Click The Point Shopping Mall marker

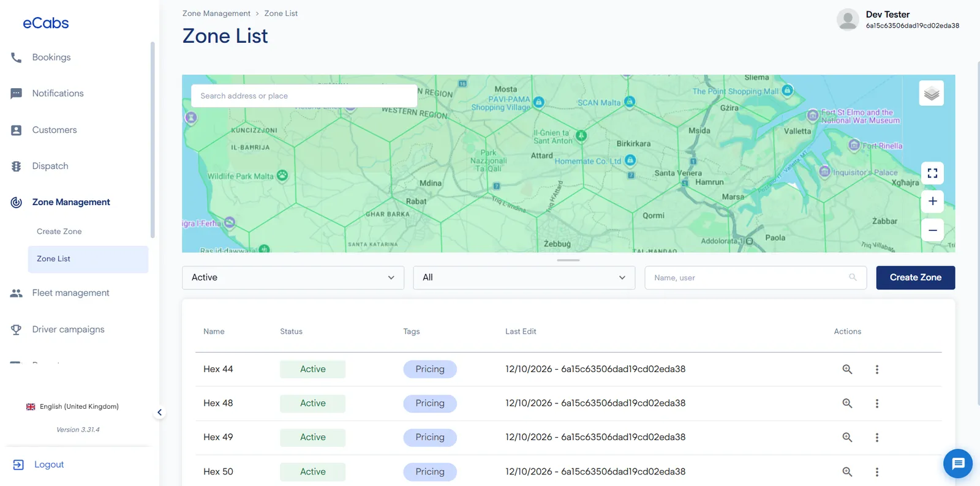coord(788,91)
